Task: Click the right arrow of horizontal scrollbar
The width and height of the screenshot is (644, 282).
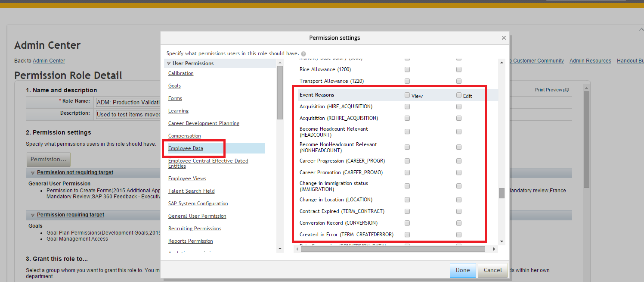Action: pos(494,249)
